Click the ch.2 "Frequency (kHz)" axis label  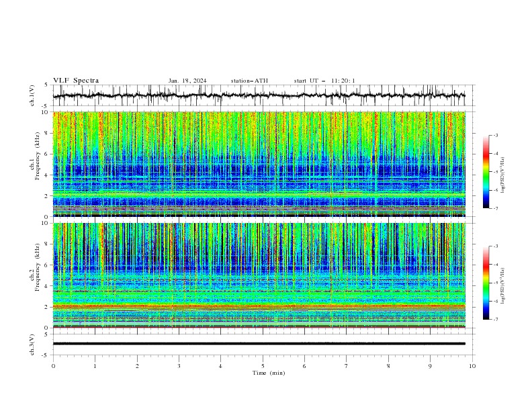click(x=37, y=267)
